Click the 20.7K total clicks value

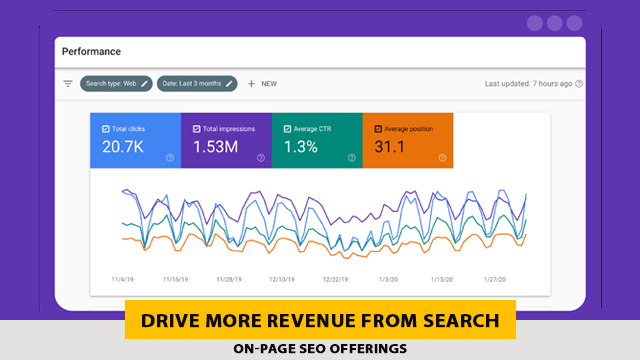(123, 147)
